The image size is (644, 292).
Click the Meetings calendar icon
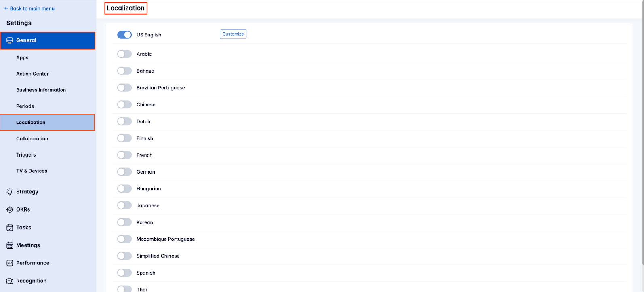click(x=10, y=245)
